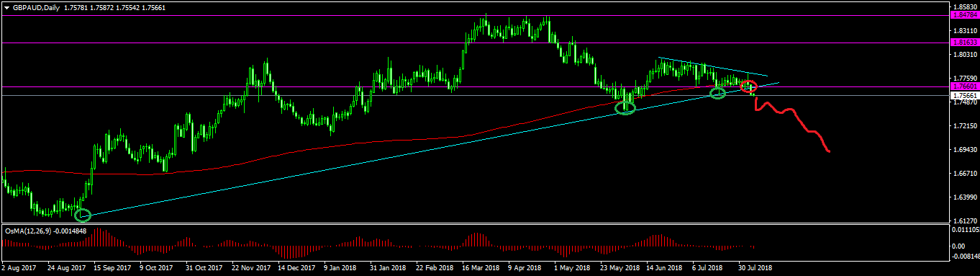Select the open price value 1.75781

click(77, 7)
